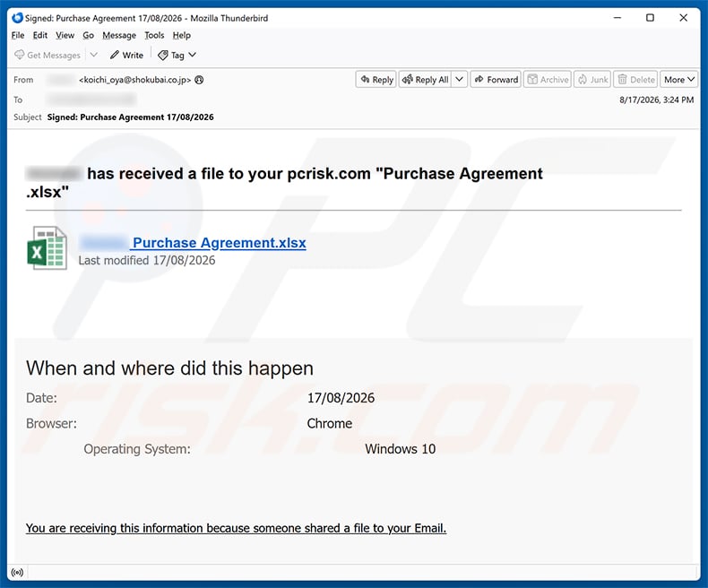Click the subject line text
Viewport: 708px width, 588px height.
[131, 117]
